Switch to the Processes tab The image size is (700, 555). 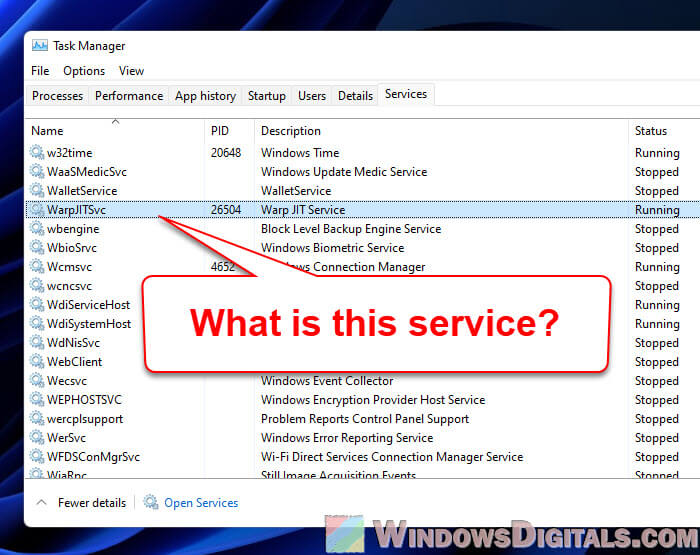click(x=58, y=96)
